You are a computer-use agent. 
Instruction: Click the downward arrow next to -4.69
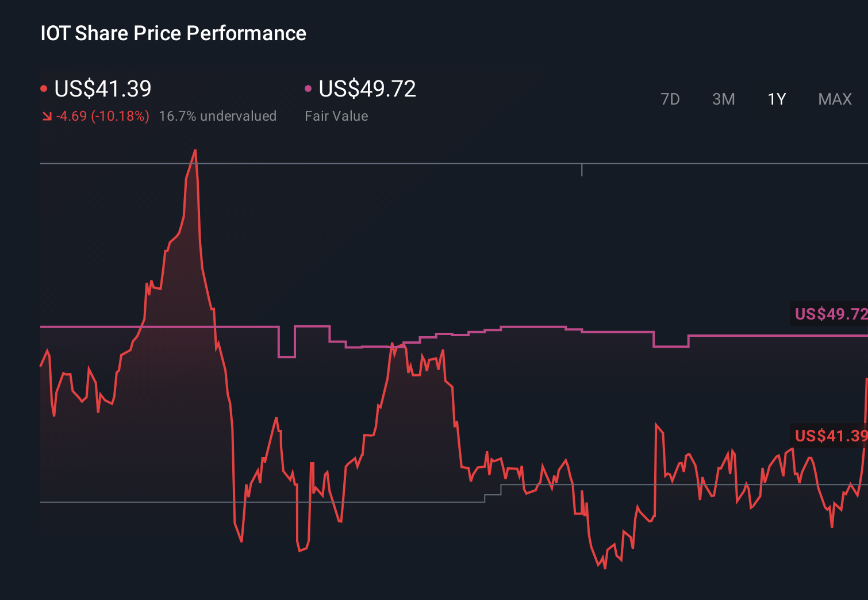(47, 116)
